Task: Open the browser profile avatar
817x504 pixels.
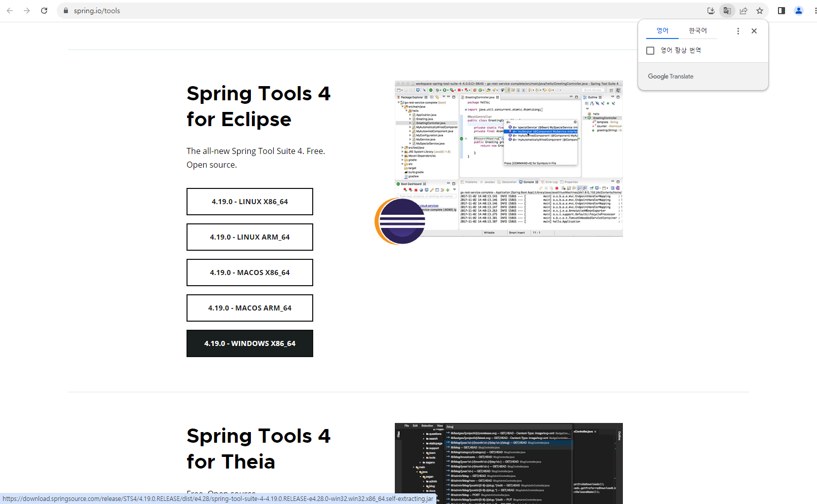Action: (x=798, y=10)
